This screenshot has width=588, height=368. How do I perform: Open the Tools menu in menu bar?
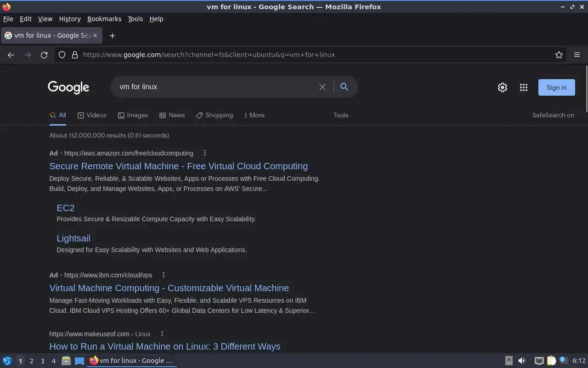[x=135, y=19]
